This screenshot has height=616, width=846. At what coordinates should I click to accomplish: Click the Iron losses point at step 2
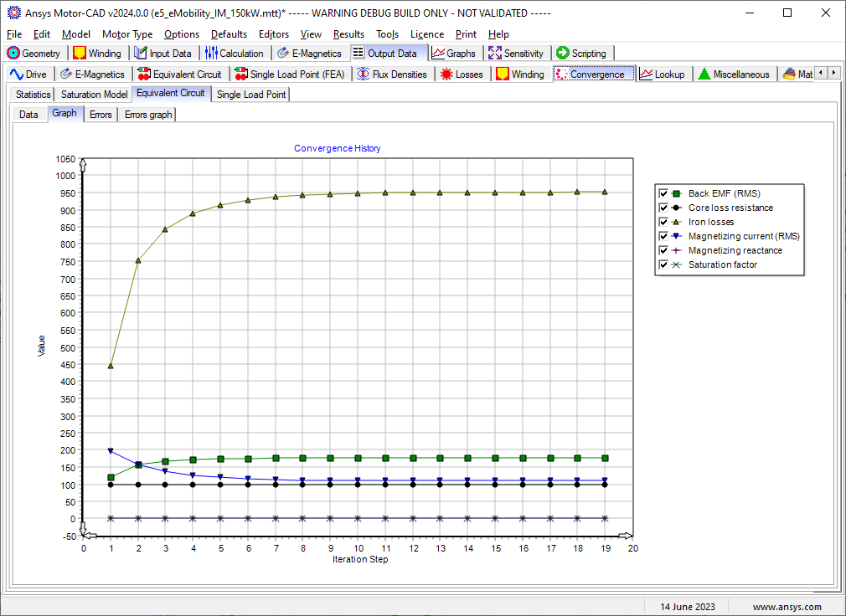[138, 260]
